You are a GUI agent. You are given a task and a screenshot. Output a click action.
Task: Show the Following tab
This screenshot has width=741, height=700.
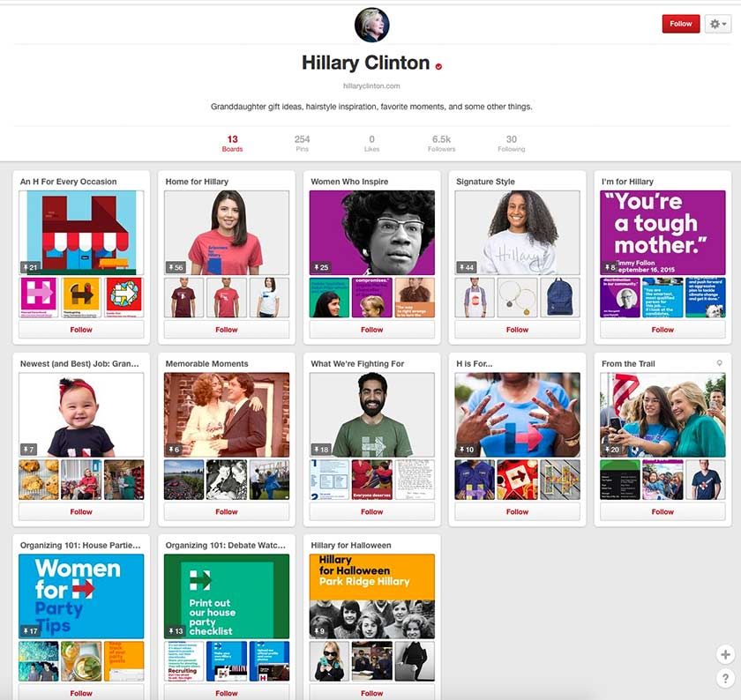point(511,144)
